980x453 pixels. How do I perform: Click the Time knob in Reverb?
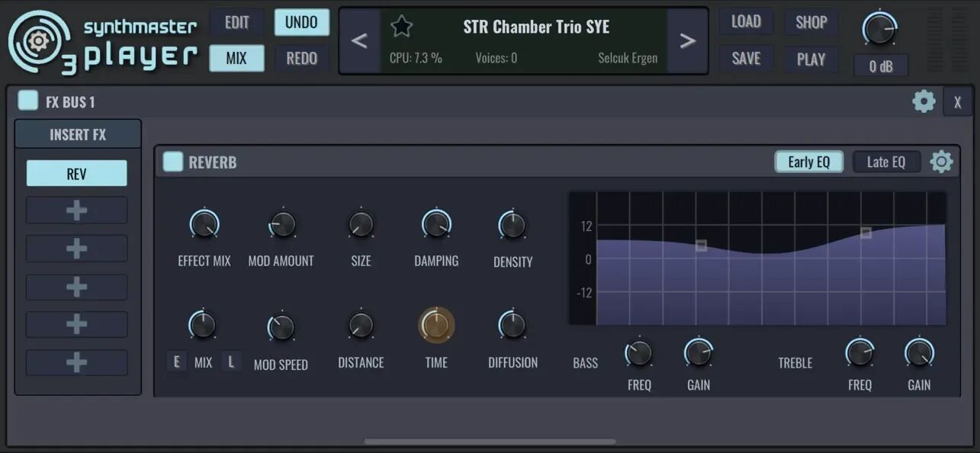point(435,324)
